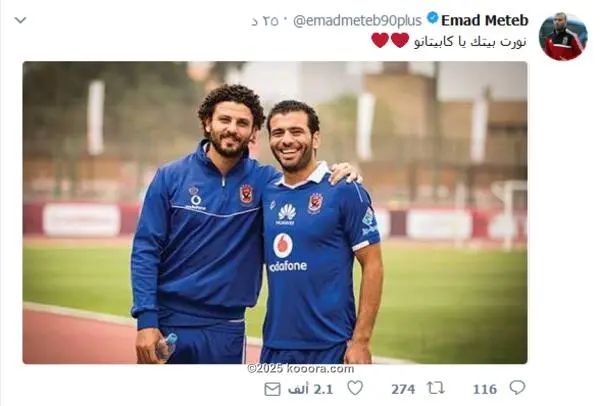Image resolution: width=600 pixels, height=406 pixels.
Task: Click the retweet arrows icon
Action: click(435, 387)
